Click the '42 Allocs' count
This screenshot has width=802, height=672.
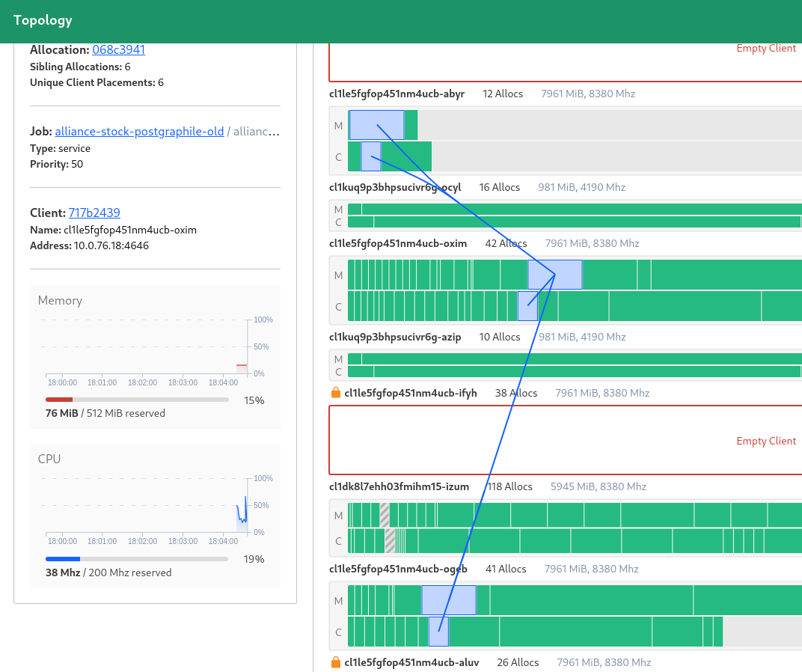click(506, 244)
